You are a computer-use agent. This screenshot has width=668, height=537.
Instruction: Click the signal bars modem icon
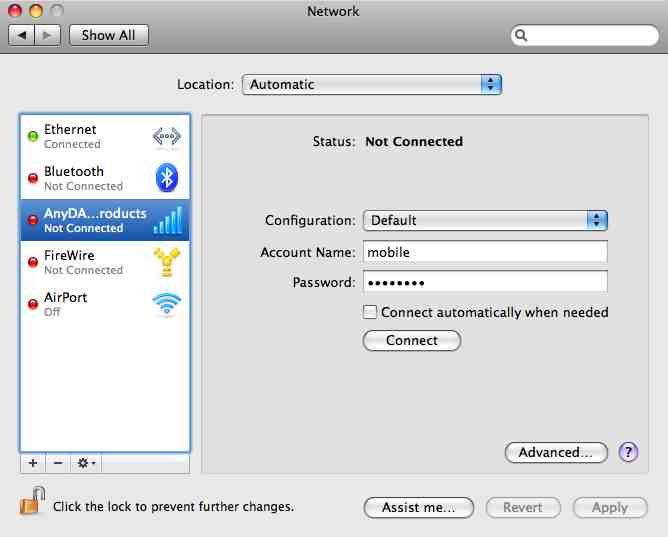tap(166, 220)
